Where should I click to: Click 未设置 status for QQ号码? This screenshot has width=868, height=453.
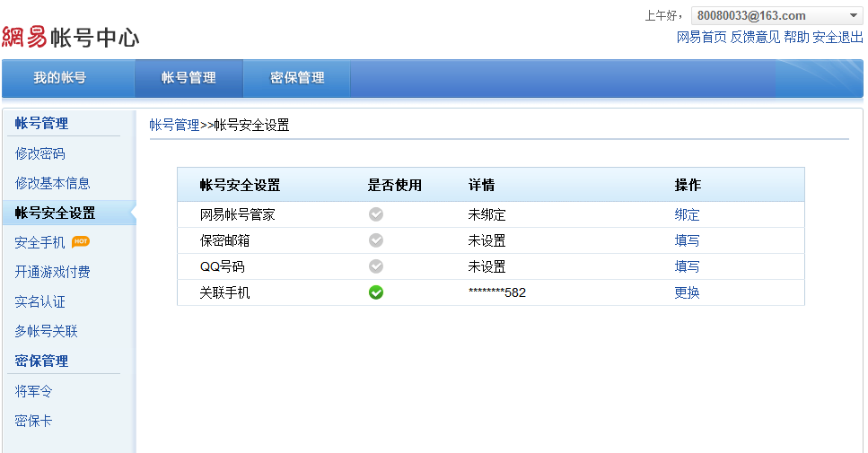[487, 266]
